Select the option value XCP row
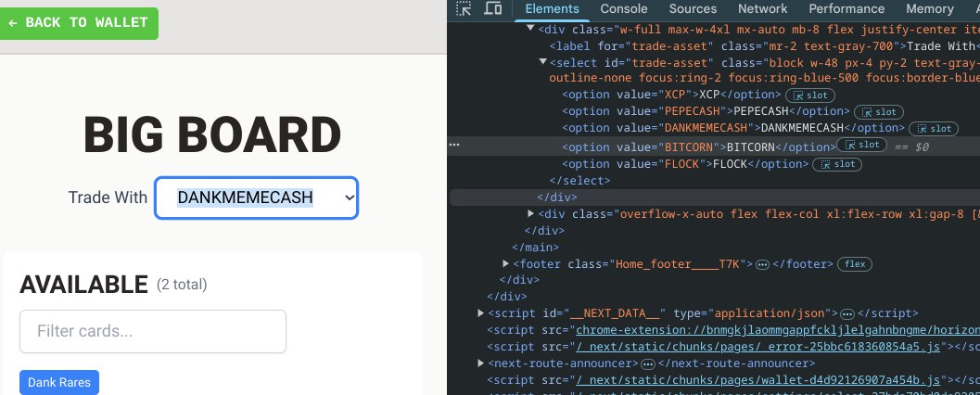Image resolution: width=980 pixels, height=395 pixels. click(672, 95)
